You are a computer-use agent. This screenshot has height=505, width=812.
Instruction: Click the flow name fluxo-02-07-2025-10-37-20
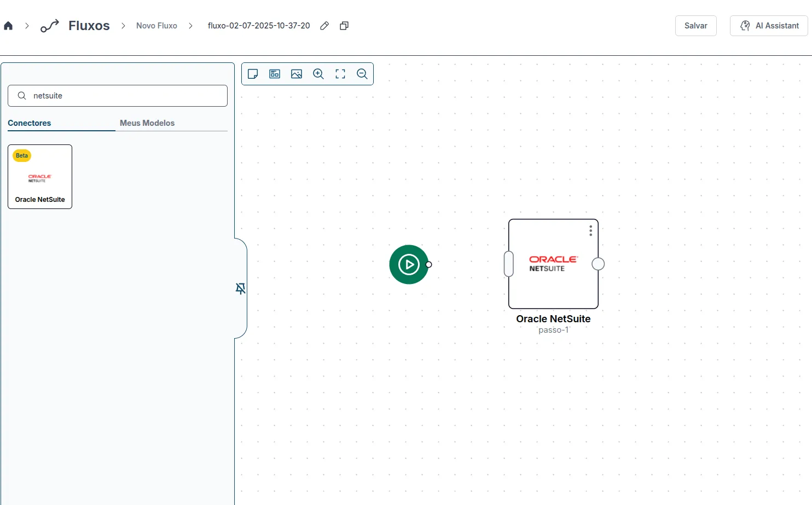point(259,26)
